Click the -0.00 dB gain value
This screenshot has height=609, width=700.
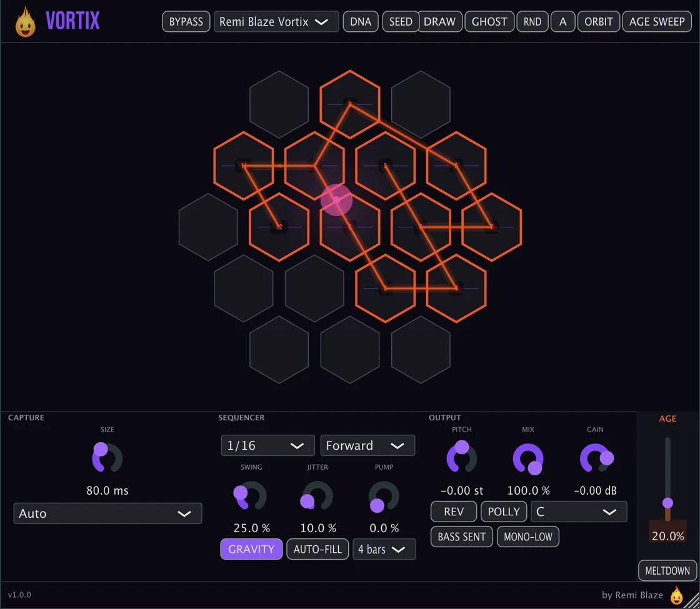tap(595, 490)
